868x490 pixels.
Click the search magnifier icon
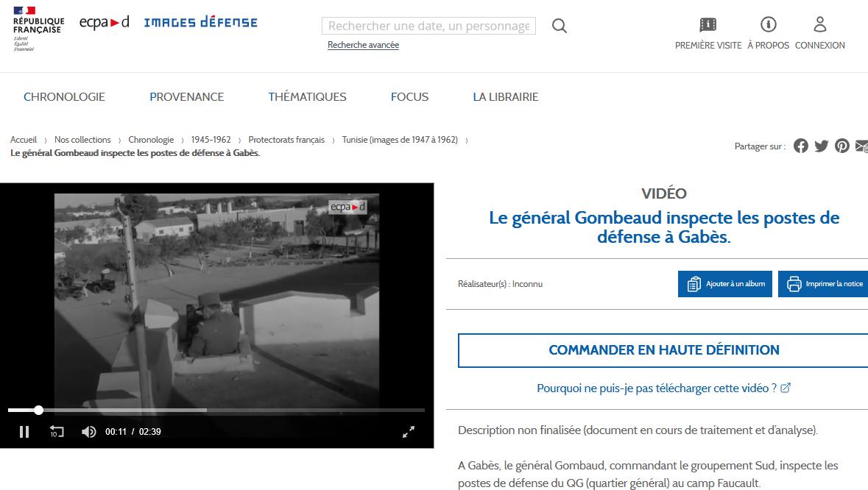point(560,26)
